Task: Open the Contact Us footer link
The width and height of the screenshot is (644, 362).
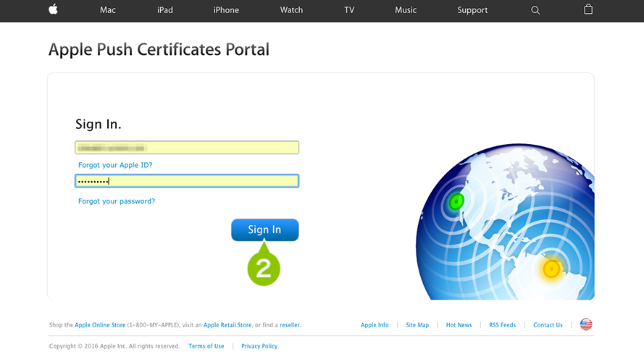Action: tap(548, 325)
